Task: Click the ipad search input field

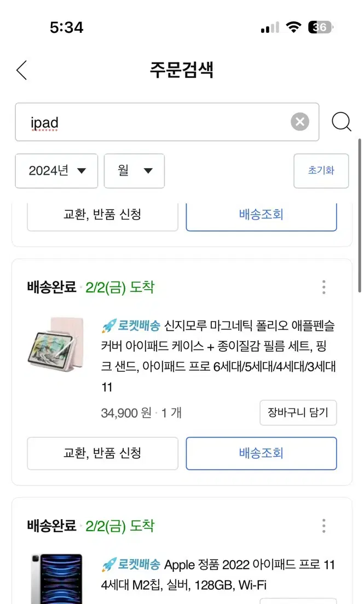Action: tap(167, 122)
